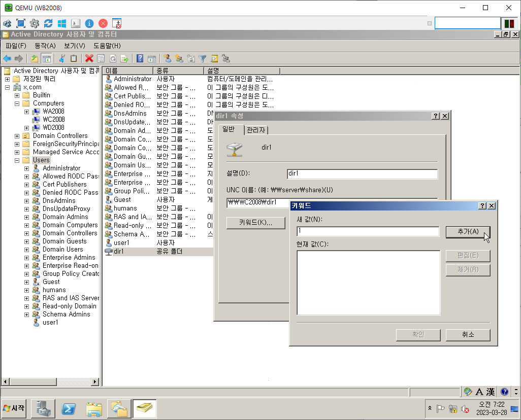Select the dir1 shared folder row

point(158,252)
